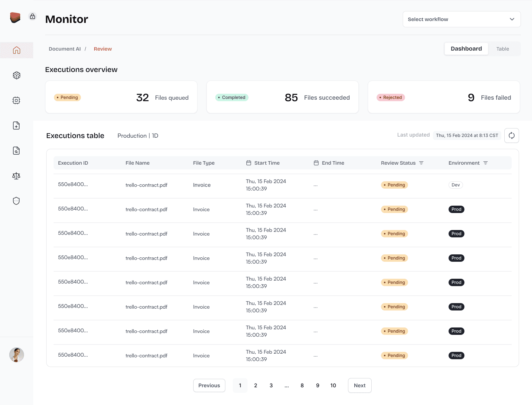This screenshot has width=532, height=405.
Task: Go to page 2
Action: click(256, 385)
